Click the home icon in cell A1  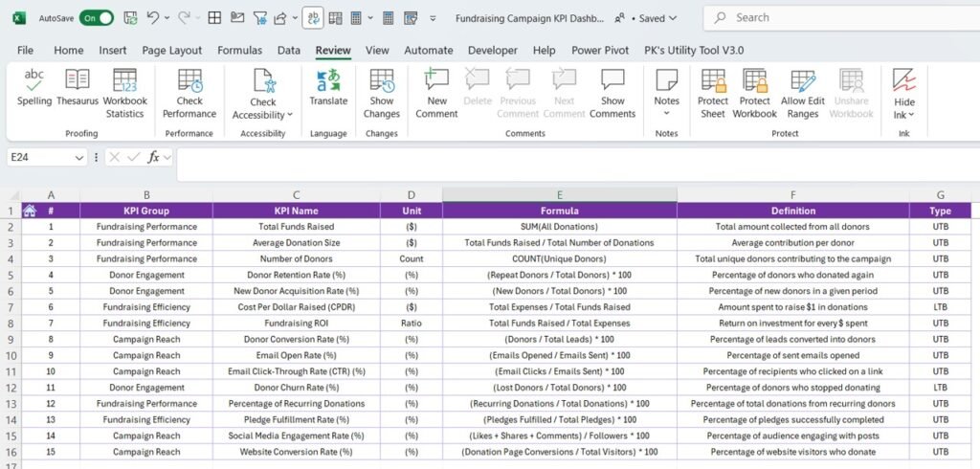tap(29, 211)
